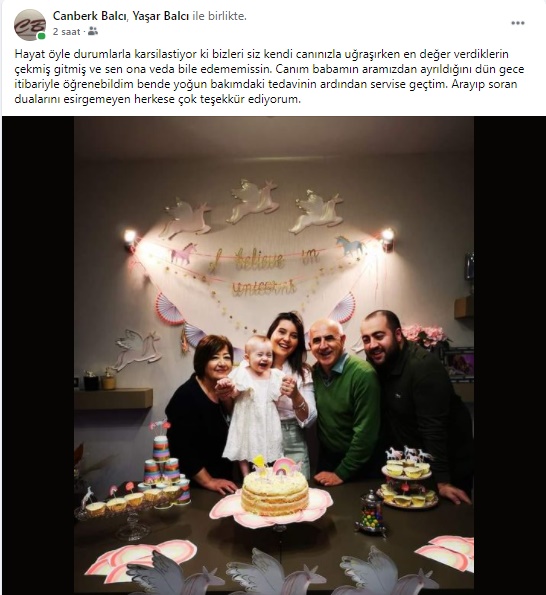Click the post text starting with "Hayat öyle"

269,77
